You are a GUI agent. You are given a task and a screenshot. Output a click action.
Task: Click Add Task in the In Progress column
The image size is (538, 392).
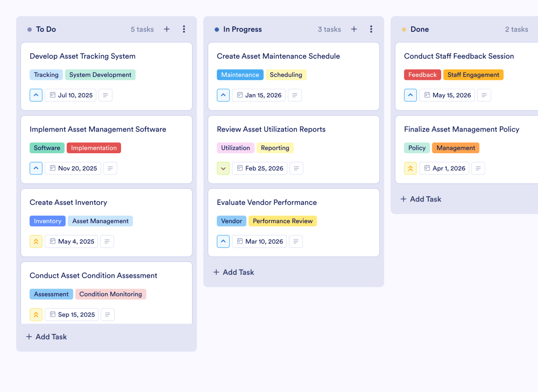(x=233, y=272)
